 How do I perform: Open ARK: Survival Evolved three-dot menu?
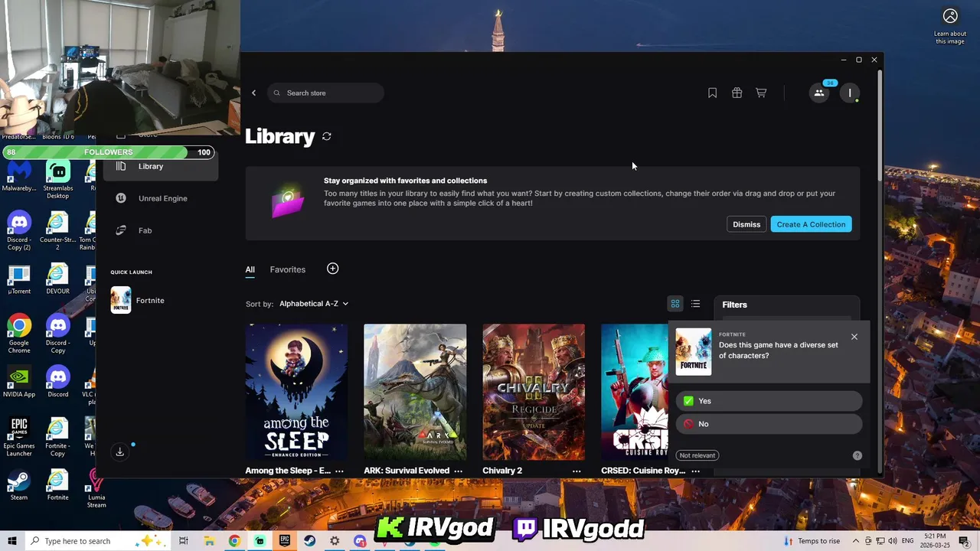coord(458,471)
